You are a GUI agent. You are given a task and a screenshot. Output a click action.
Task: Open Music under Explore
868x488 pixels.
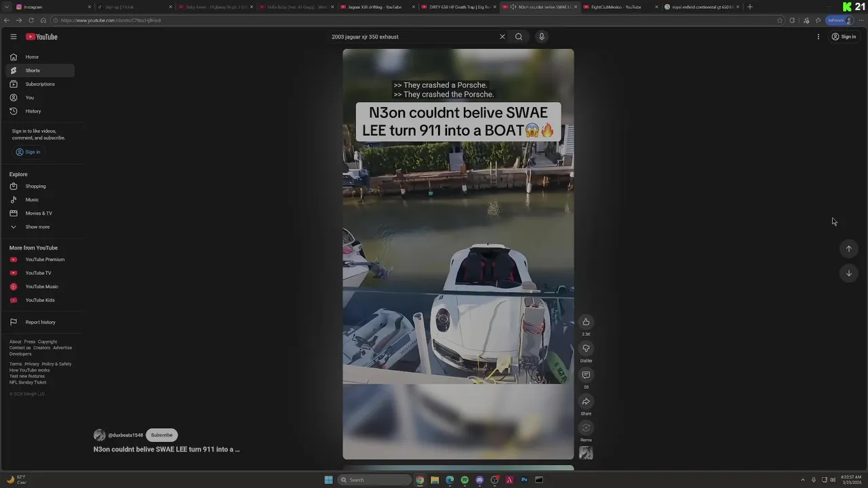(40, 200)
